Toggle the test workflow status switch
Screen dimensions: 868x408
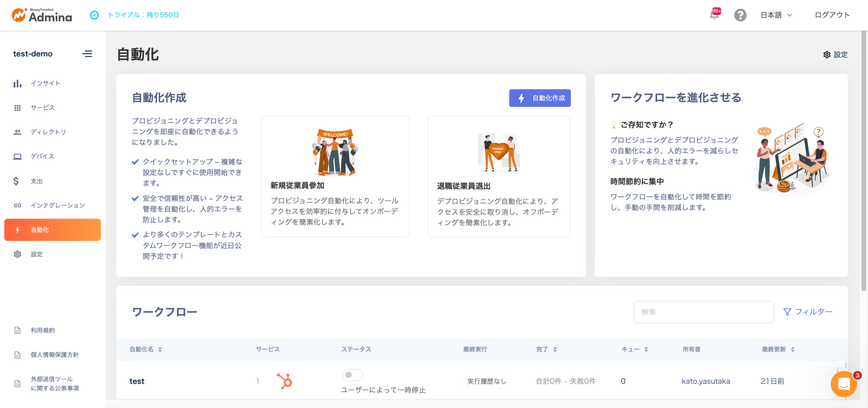[353, 375]
